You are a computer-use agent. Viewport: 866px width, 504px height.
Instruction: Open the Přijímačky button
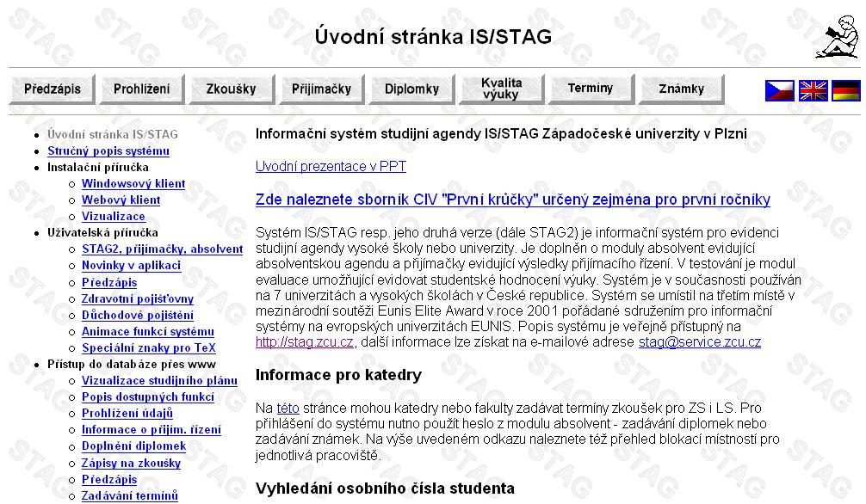[x=321, y=89]
